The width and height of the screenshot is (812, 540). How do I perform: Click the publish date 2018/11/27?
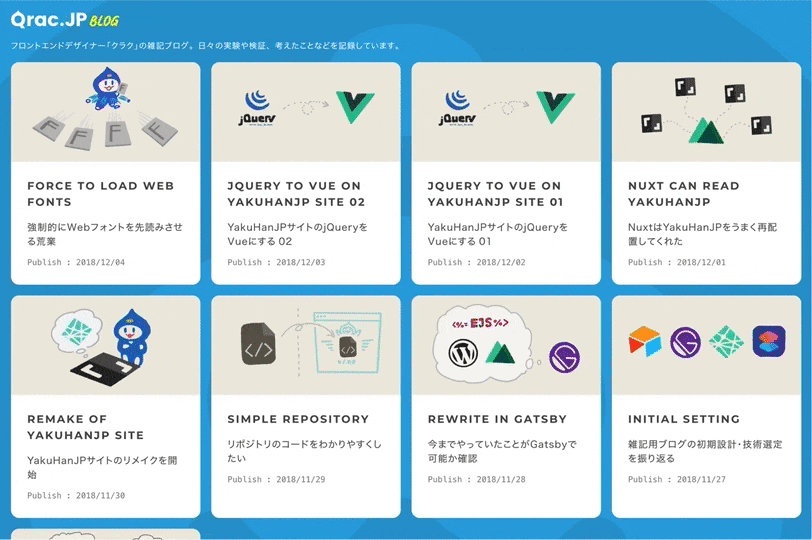click(701, 479)
